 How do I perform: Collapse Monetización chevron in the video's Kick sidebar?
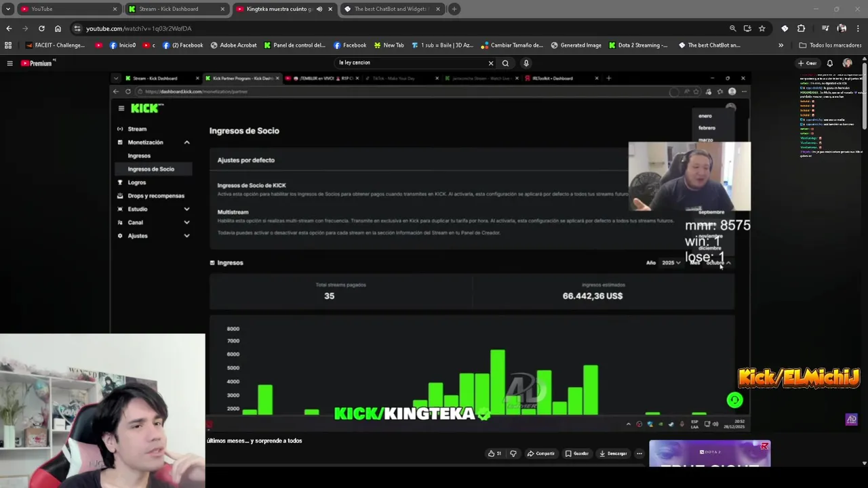coord(186,142)
